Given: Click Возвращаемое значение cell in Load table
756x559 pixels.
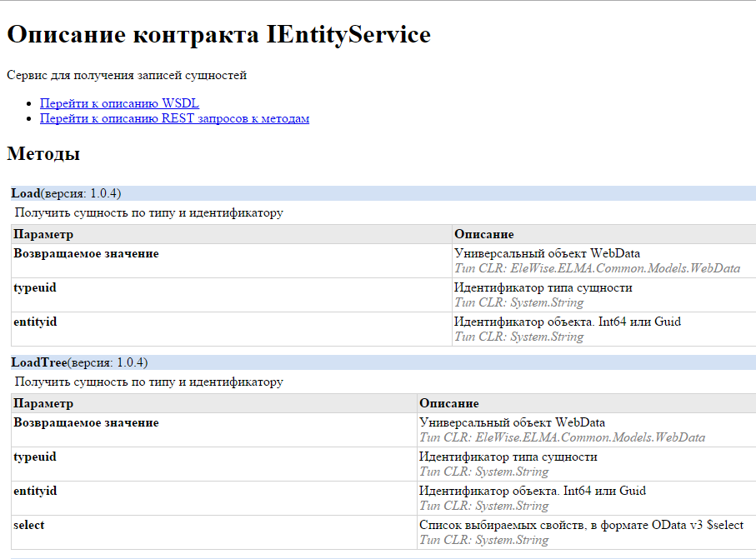Looking at the screenshot, I should [86, 253].
